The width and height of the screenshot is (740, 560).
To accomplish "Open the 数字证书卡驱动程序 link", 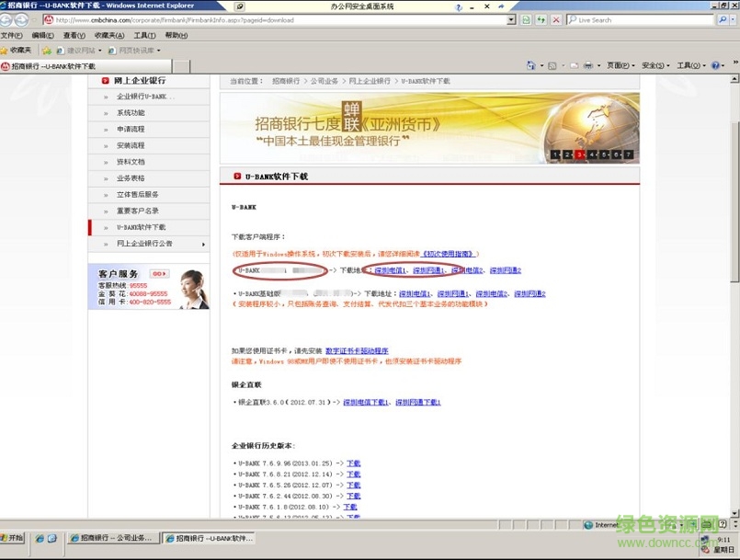I will (x=357, y=351).
